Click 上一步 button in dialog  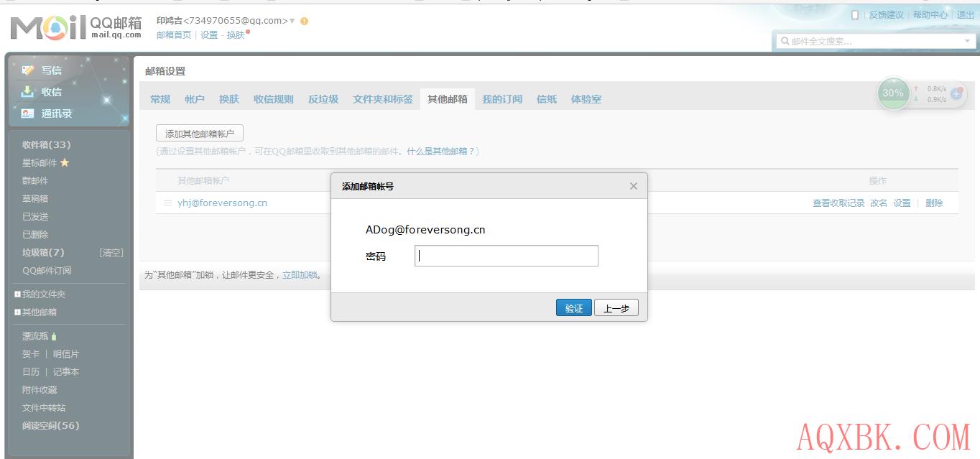(616, 307)
